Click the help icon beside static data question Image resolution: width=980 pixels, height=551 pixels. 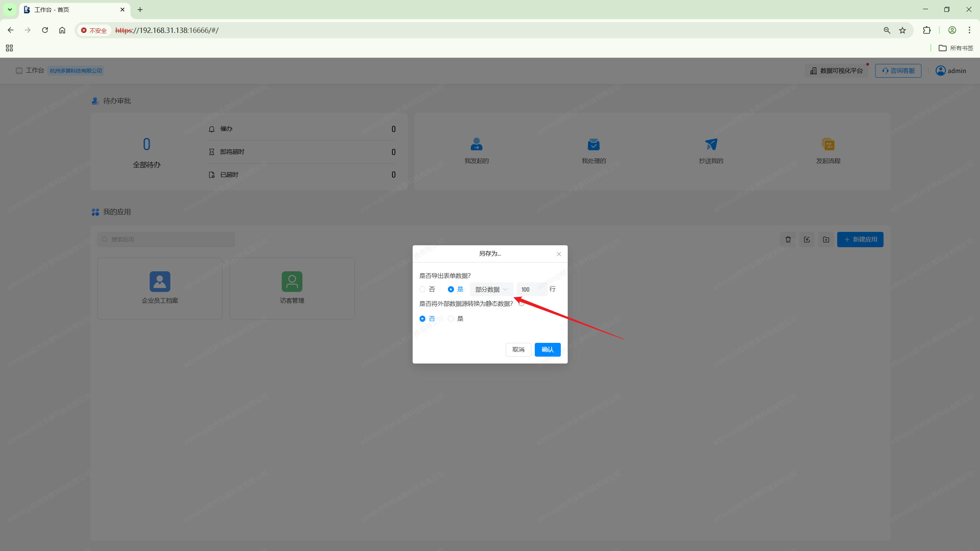click(x=521, y=303)
